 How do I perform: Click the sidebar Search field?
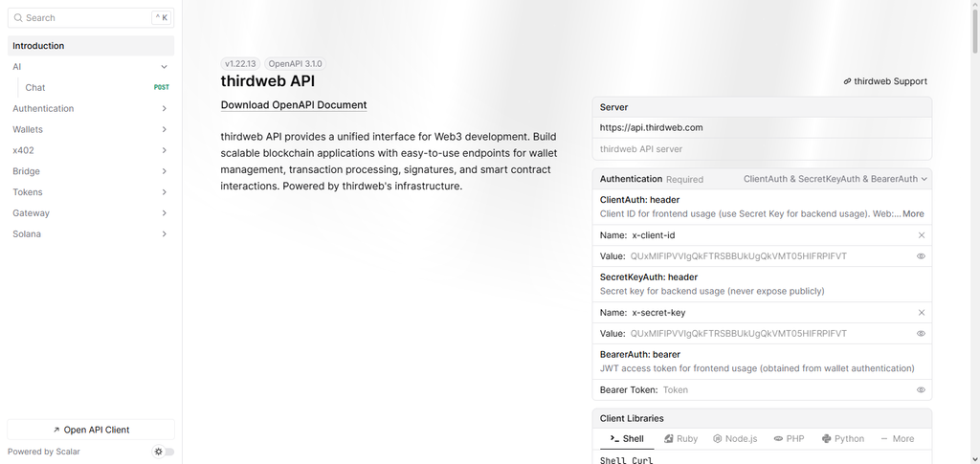(91, 18)
